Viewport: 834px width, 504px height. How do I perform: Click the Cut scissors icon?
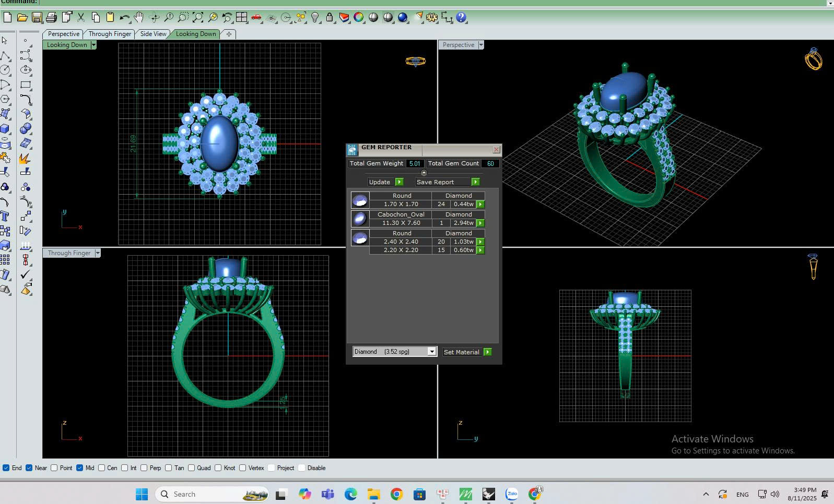[81, 18]
